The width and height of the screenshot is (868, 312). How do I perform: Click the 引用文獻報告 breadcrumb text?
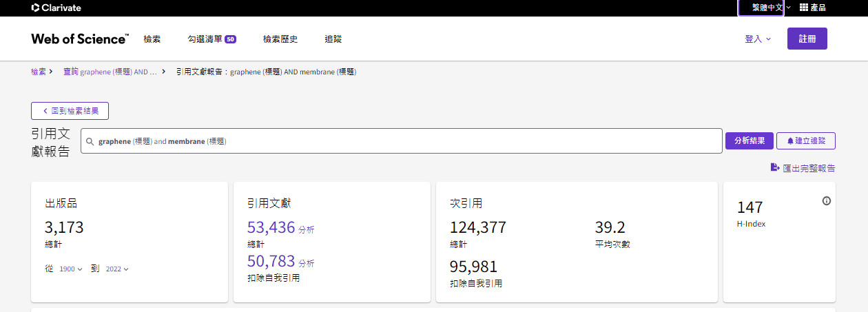click(x=266, y=72)
